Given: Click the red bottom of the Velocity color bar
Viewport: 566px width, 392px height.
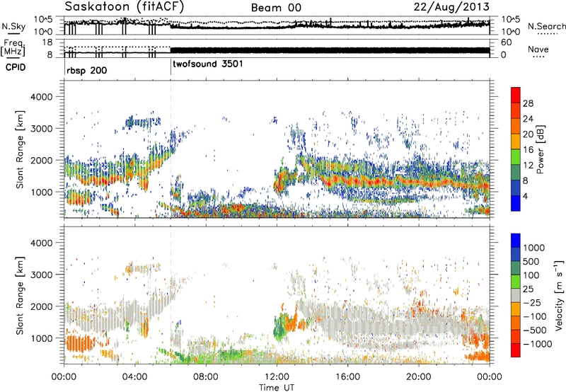Looking at the screenshot, I should pos(516,350).
